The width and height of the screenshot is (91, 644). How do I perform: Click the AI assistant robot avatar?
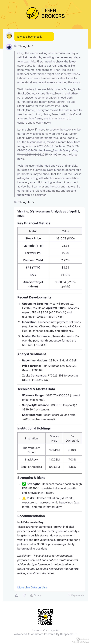(9, 47)
